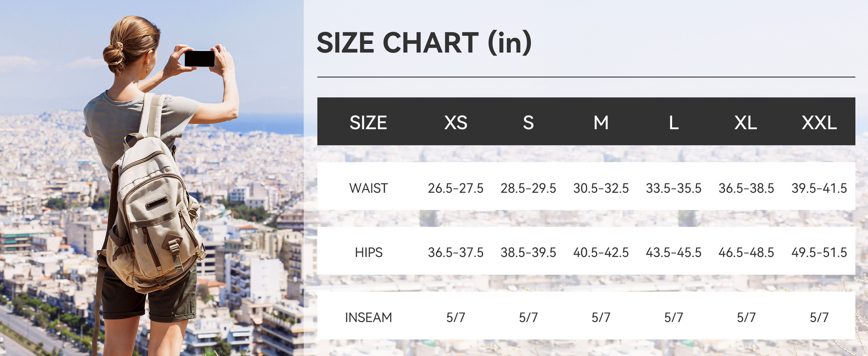This screenshot has height=356, width=868.
Task: Click the XS inseam 5/7 value
Action: pos(455,318)
